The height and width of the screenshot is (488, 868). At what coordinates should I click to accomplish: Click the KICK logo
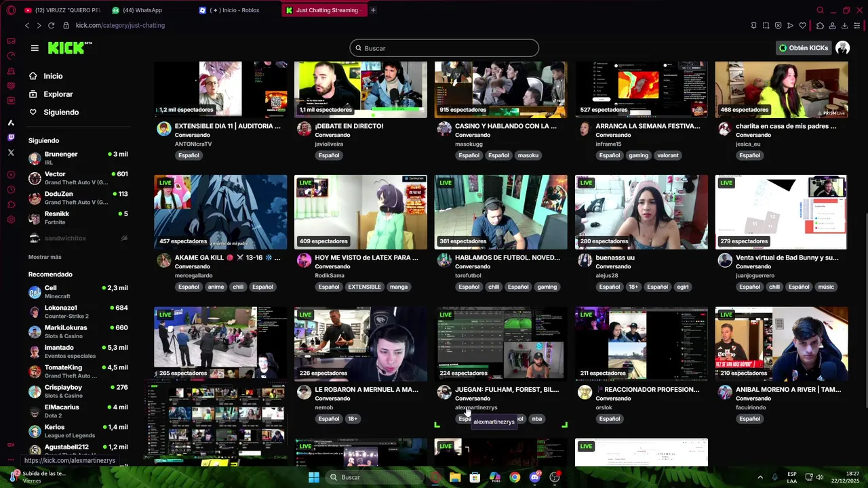(70, 47)
